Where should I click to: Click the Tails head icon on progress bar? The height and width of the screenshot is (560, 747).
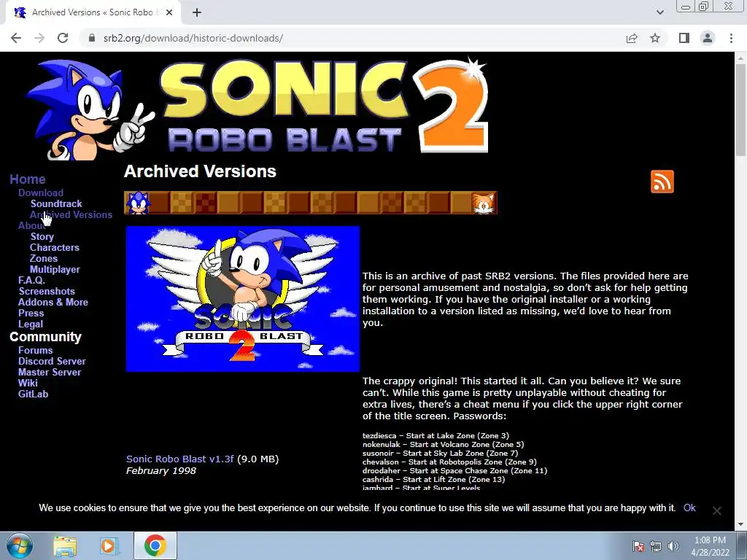(x=484, y=203)
